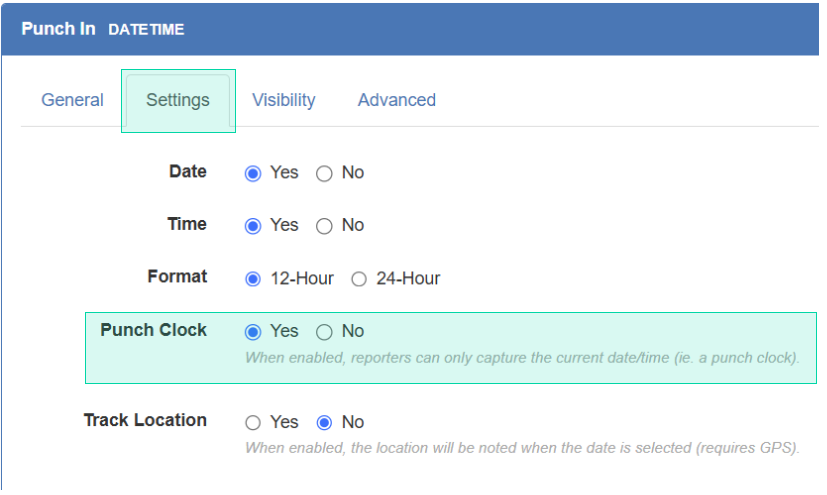Click the Format field label
This screenshot has height=495, width=827.
177,276
